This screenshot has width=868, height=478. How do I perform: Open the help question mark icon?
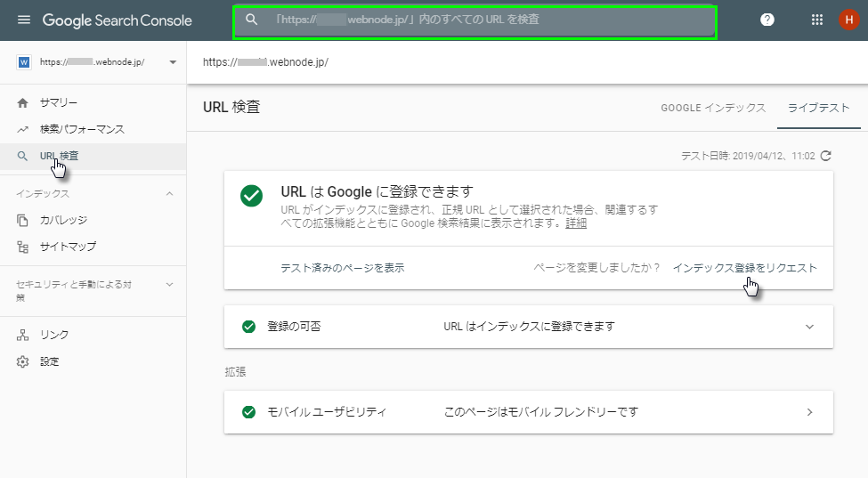tap(767, 20)
